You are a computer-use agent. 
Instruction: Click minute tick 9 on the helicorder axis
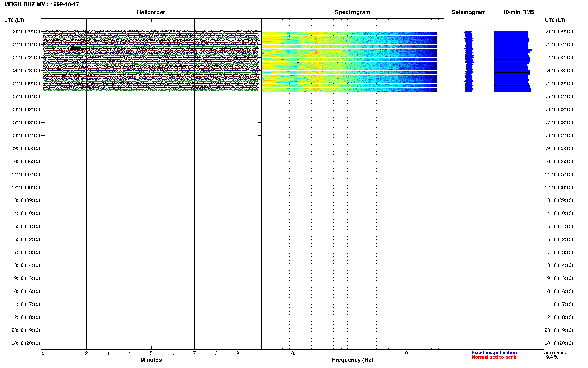pos(238,353)
